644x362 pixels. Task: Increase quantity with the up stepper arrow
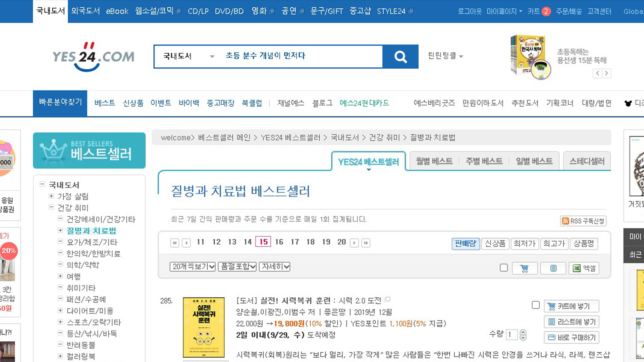pos(523,332)
